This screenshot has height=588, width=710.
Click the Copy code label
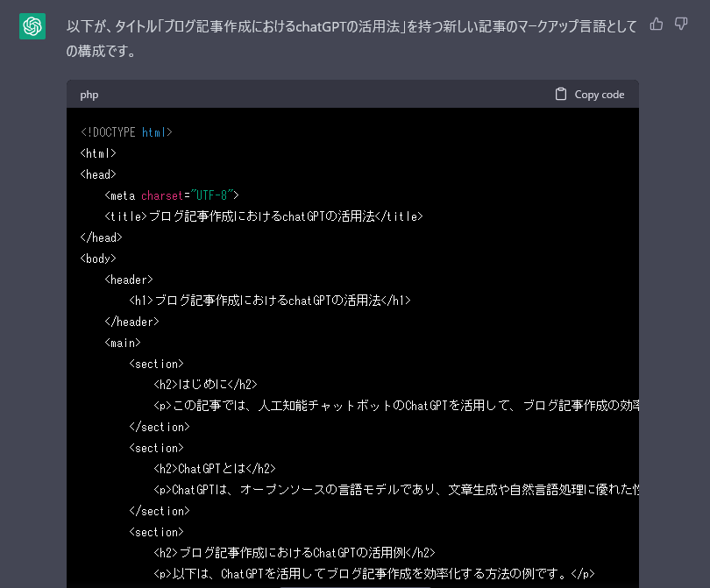pos(599,95)
